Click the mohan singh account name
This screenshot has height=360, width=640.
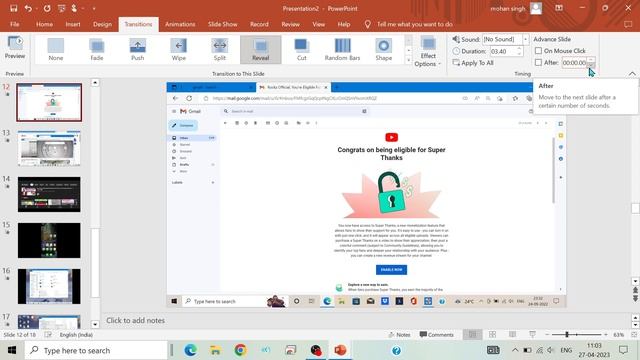tap(508, 9)
